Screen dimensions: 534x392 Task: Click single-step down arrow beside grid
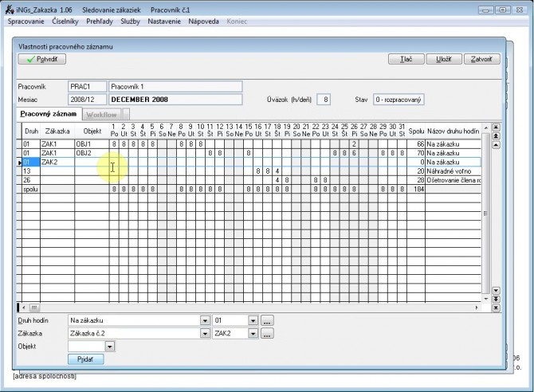pyautogui.click(x=497, y=291)
